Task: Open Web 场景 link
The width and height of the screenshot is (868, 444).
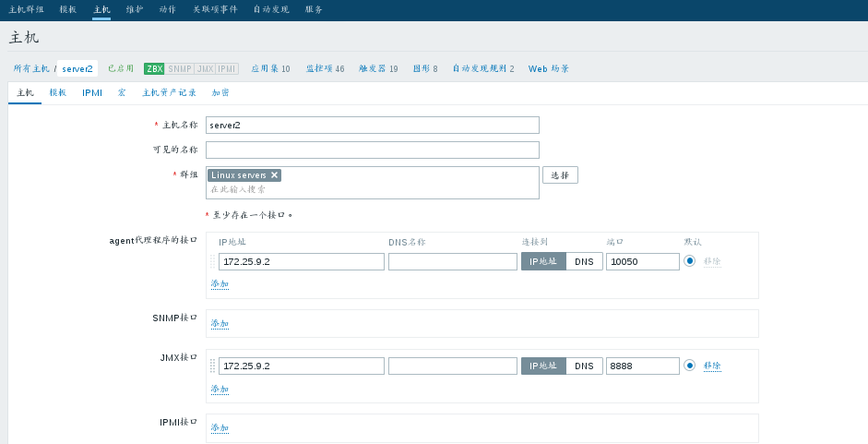Action: click(549, 68)
